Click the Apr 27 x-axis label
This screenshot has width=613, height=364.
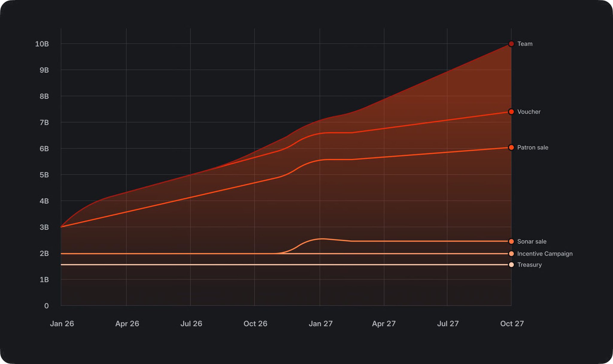click(384, 324)
